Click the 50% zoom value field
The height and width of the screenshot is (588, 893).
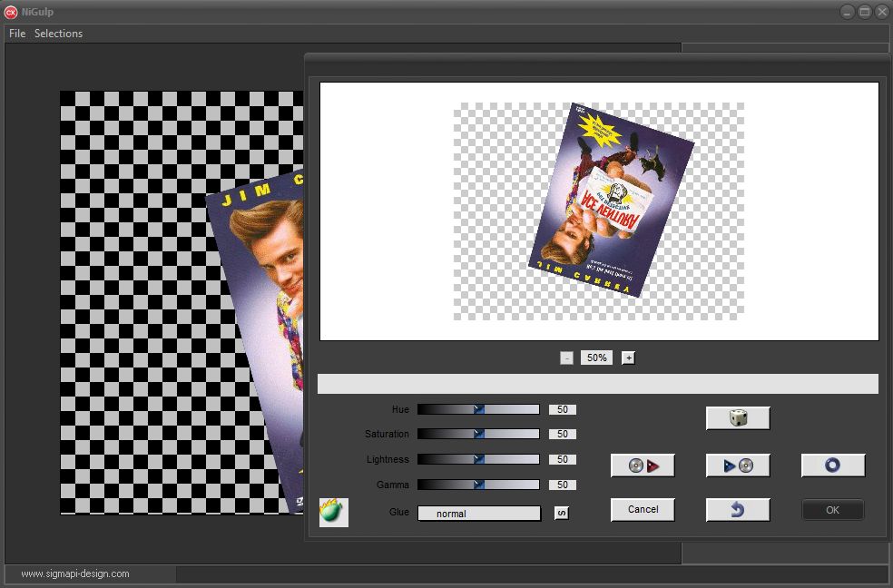click(x=596, y=358)
